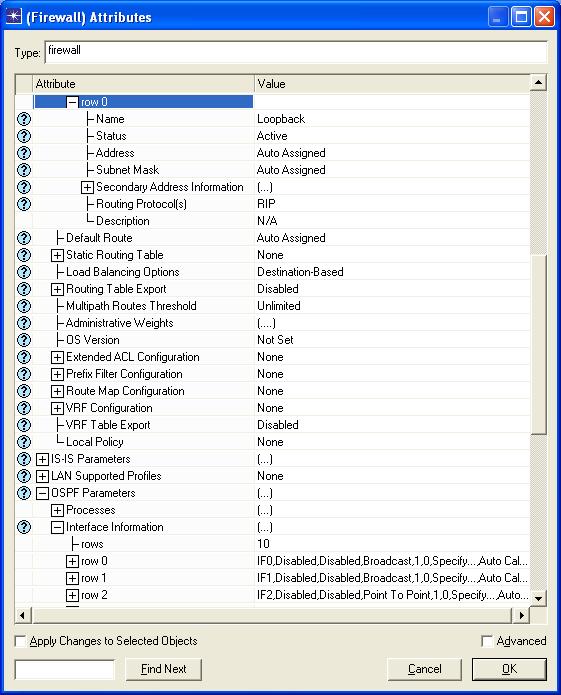Expand Routing Table Export

[57, 289]
